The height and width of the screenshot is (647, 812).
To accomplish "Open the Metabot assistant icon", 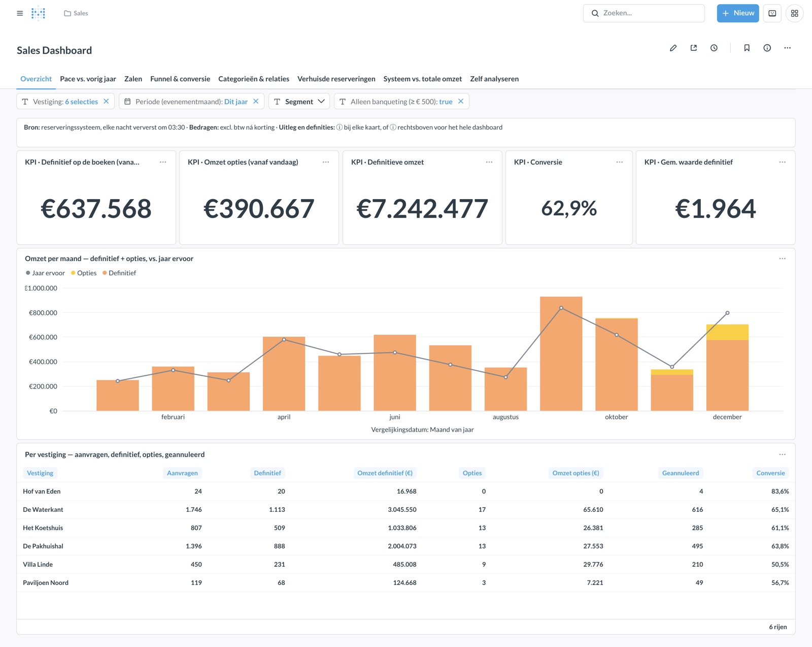I will (x=772, y=13).
